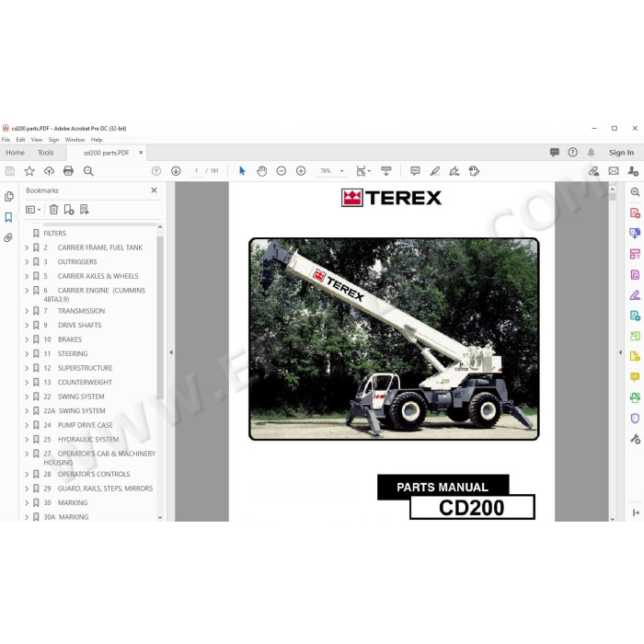Activate the Hand pan tool
This screenshot has width=644, height=644.
(x=261, y=171)
